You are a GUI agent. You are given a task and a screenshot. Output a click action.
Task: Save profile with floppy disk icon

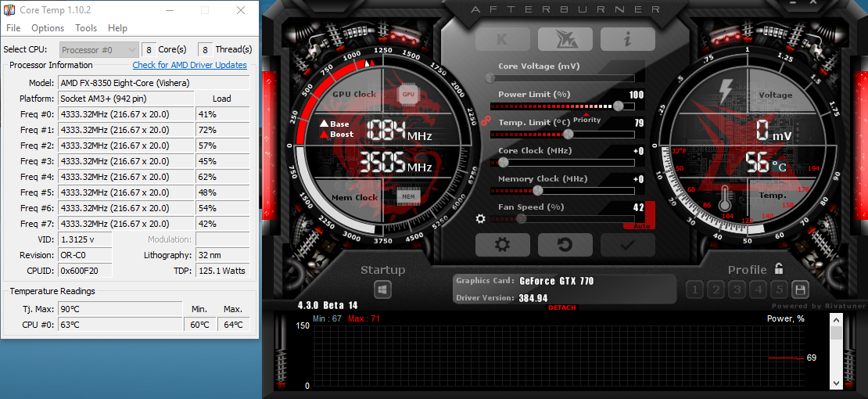[x=800, y=289]
